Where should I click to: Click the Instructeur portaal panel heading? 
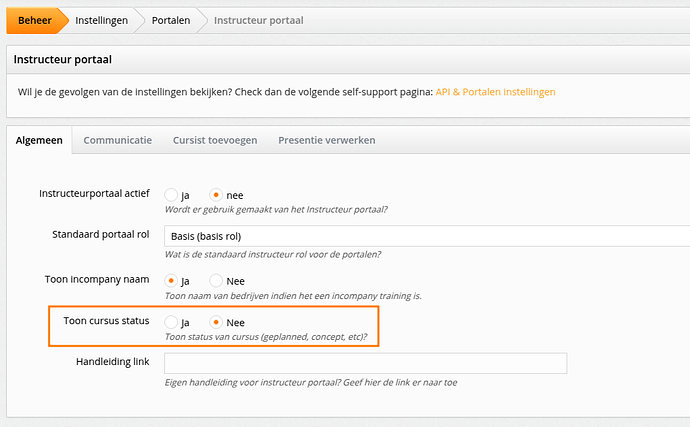click(62, 59)
